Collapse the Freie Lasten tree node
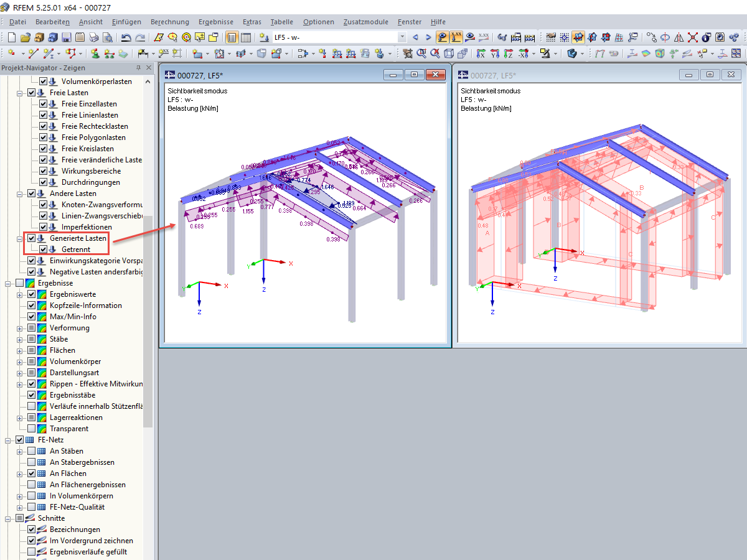The width and height of the screenshot is (747, 560). pyautogui.click(x=20, y=93)
